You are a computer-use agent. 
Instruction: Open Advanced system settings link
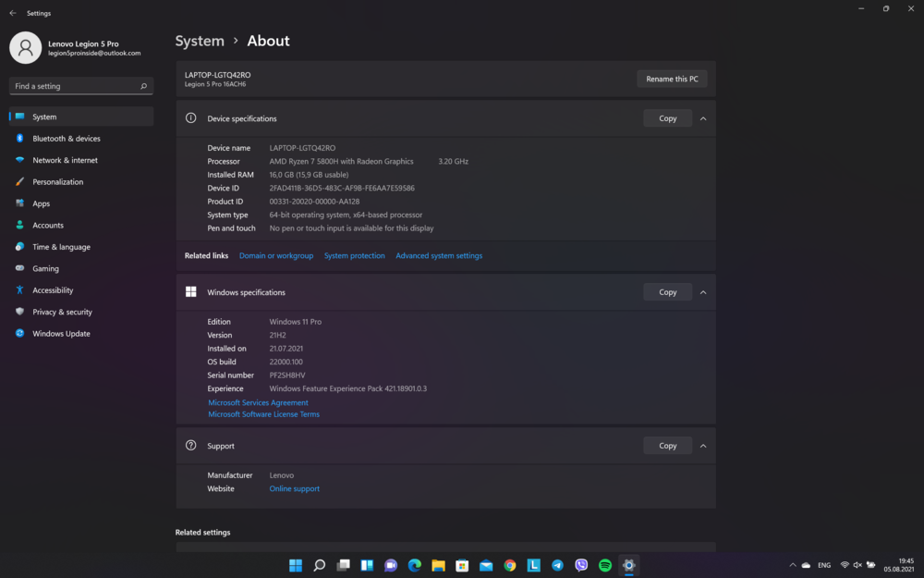pos(439,255)
